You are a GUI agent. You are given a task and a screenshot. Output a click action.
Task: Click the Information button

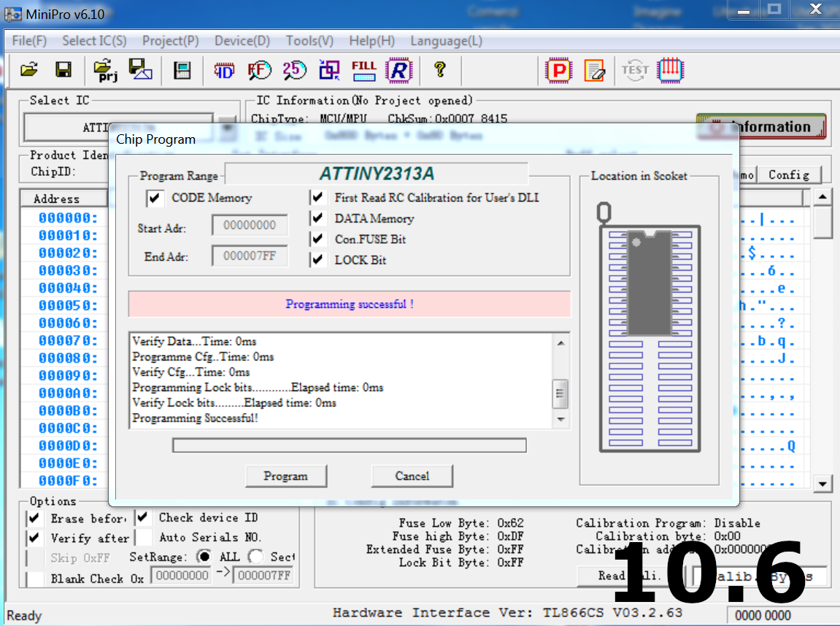761,127
